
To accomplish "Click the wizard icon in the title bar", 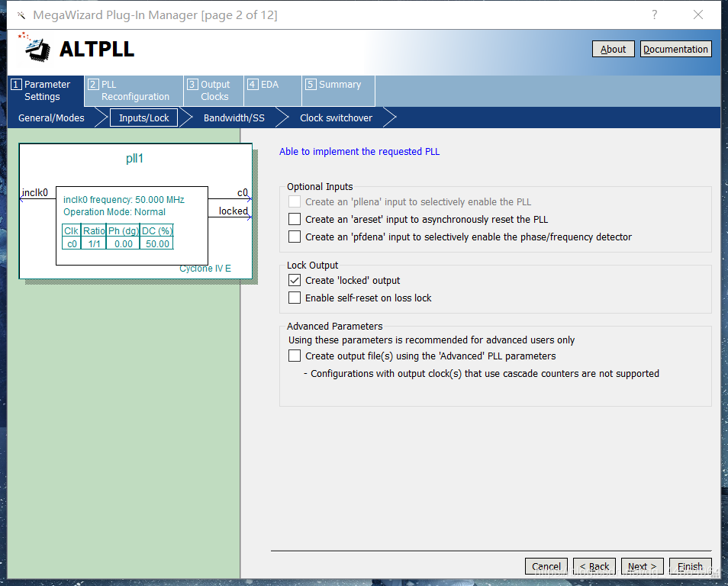I will click(21, 15).
